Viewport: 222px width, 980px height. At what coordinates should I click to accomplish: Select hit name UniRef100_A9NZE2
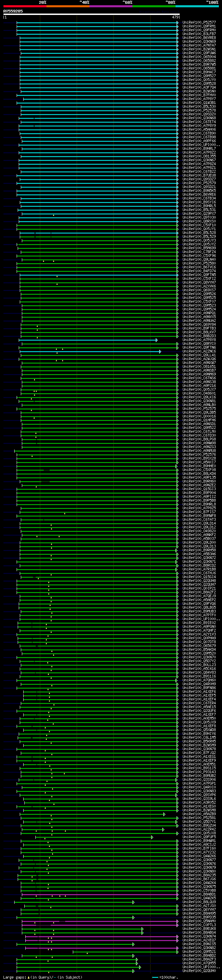coord(199,485)
